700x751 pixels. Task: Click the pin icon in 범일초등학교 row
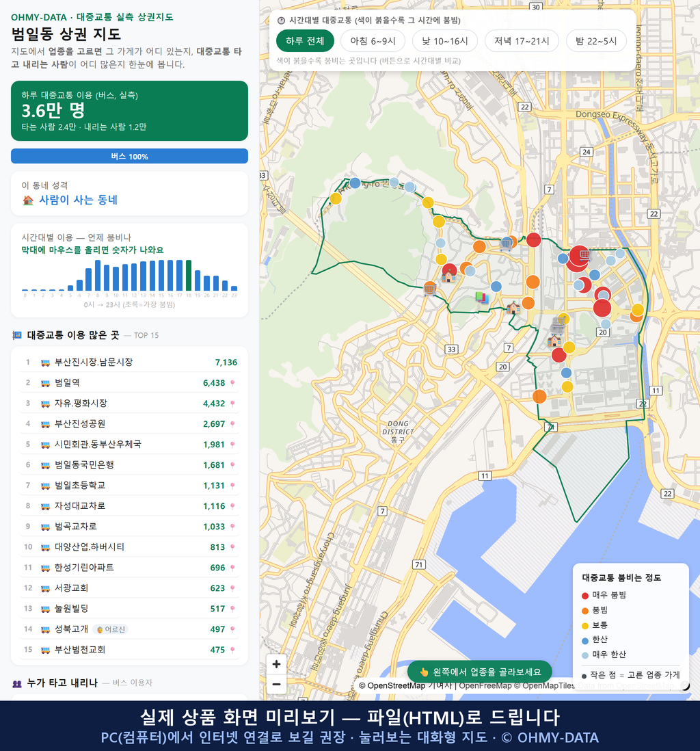pyautogui.click(x=232, y=486)
